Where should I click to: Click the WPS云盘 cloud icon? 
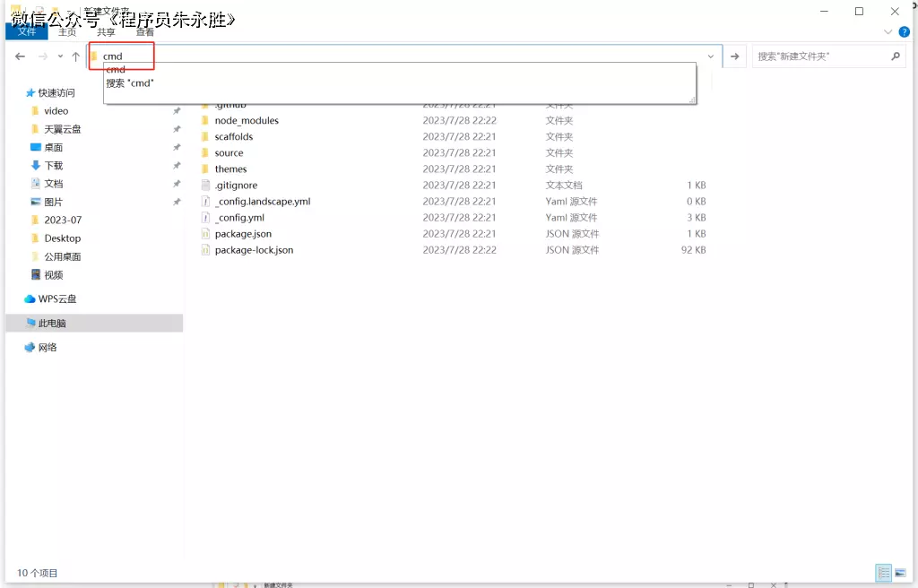[x=30, y=299]
